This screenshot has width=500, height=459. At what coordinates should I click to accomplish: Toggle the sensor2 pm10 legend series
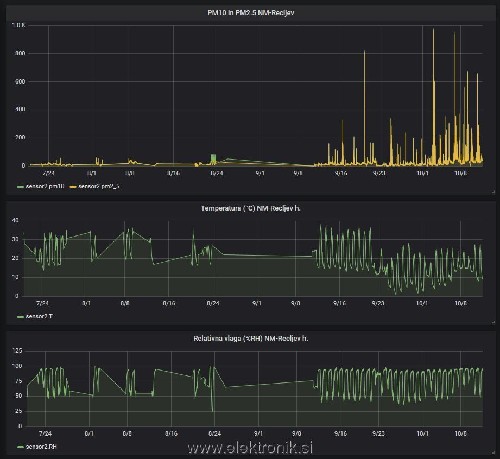(45, 186)
